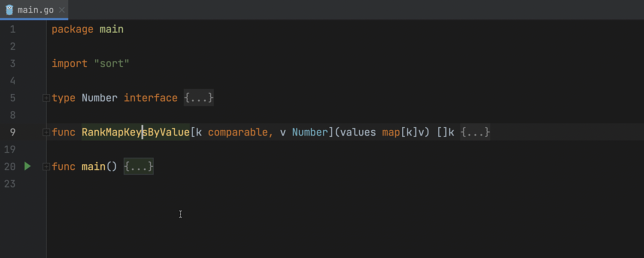Click the {...} placeholder after main()
644x258 pixels.
[x=138, y=167]
